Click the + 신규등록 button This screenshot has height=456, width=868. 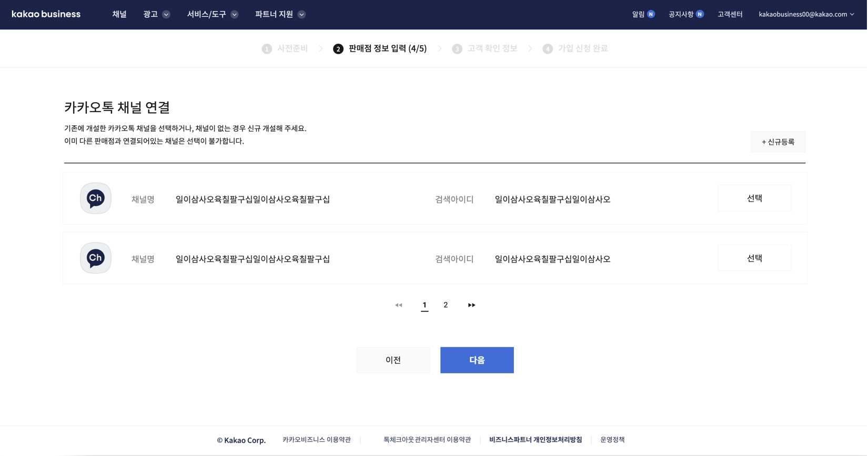click(x=778, y=142)
